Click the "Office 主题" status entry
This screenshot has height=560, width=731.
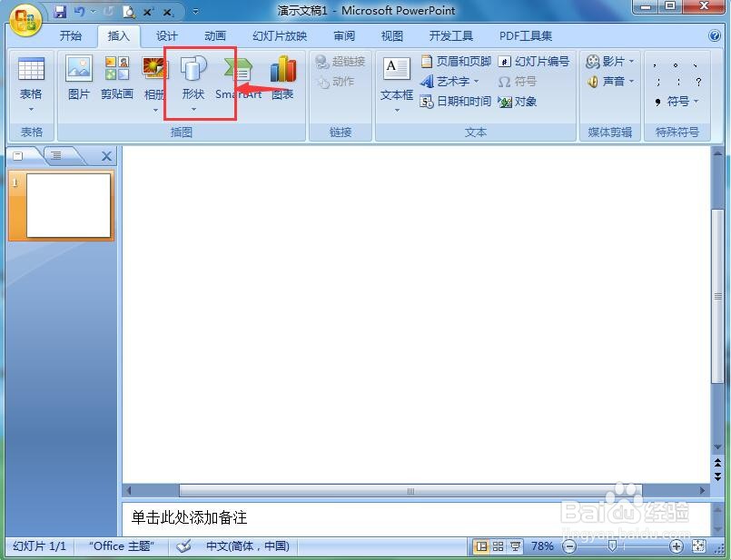122,546
